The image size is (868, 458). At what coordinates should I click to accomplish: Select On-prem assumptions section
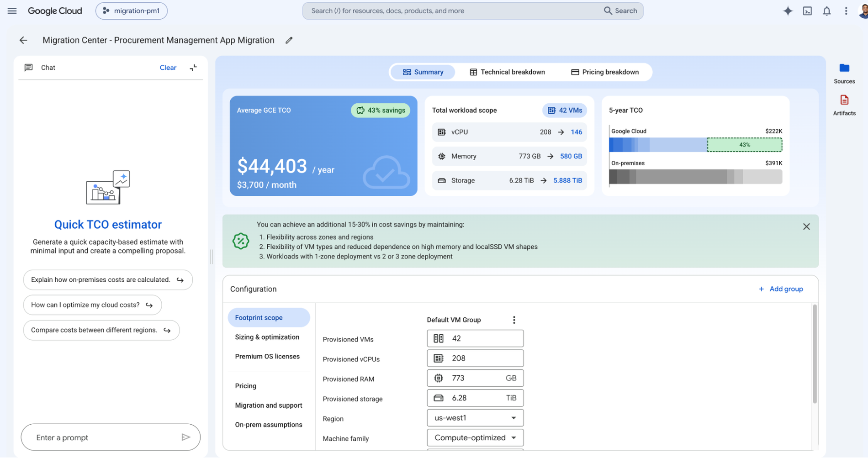[x=269, y=425]
